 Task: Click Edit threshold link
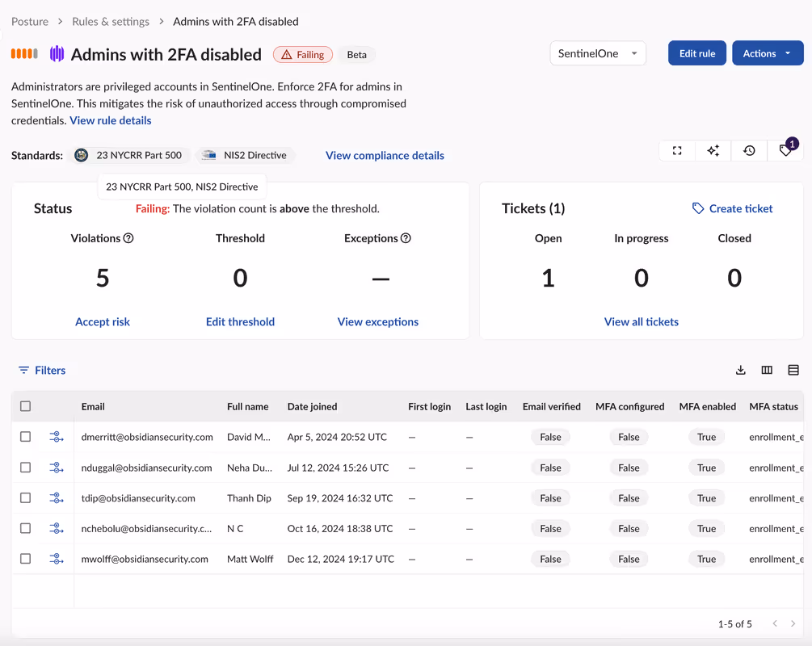[240, 322]
